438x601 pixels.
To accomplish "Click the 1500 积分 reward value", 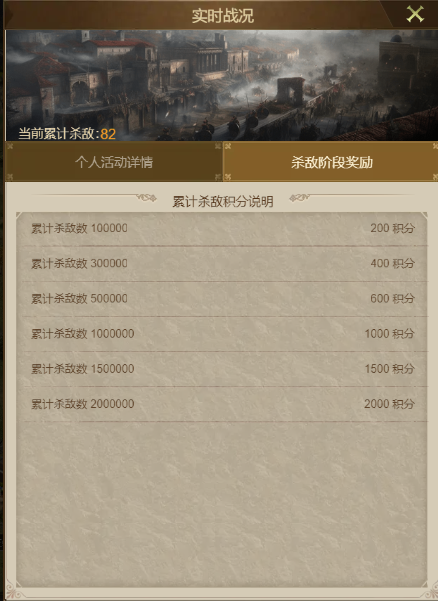I will [389, 369].
